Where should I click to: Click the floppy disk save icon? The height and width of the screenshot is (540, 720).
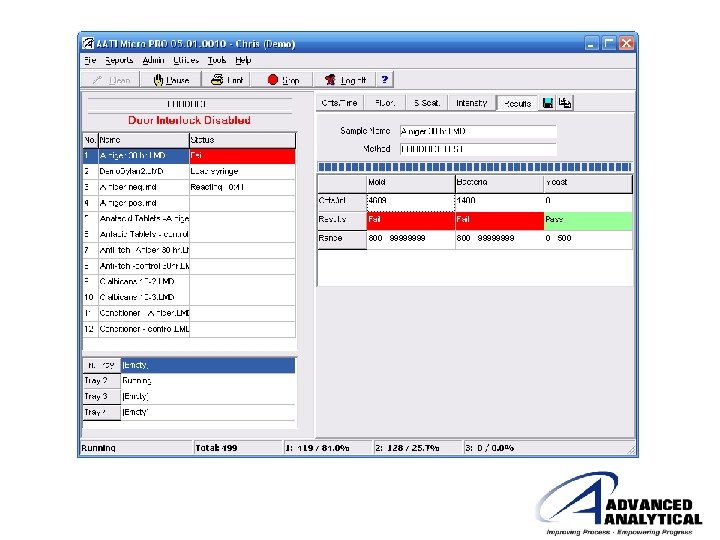click(548, 103)
